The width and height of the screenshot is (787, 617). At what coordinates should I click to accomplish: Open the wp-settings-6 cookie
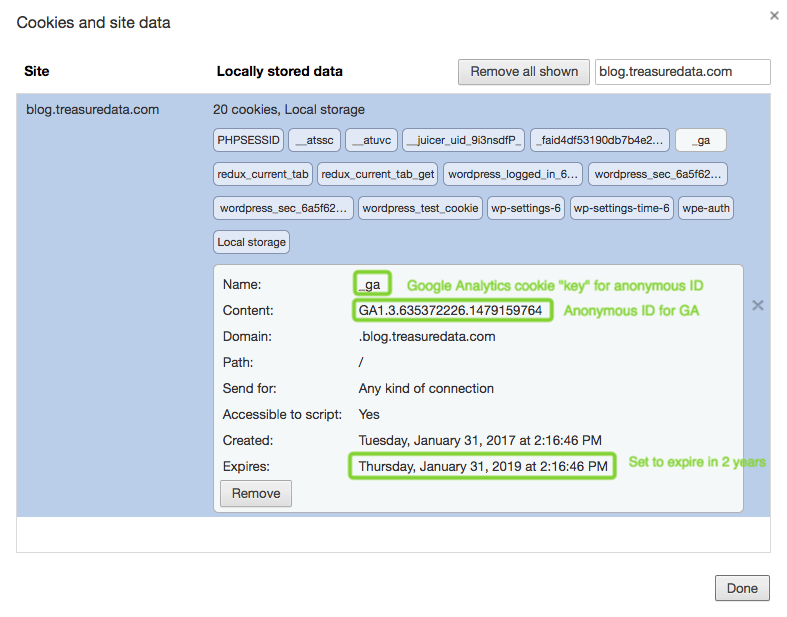pos(526,208)
